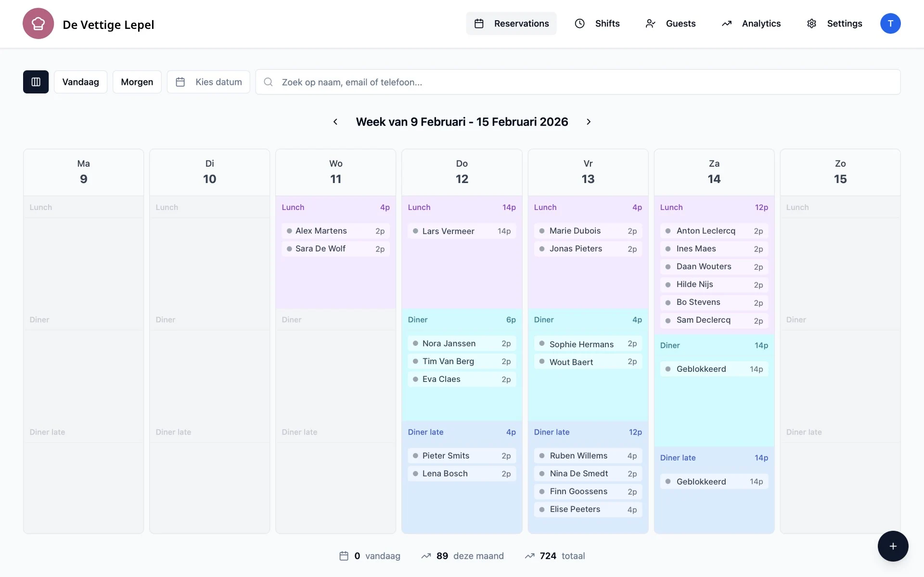This screenshot has width=924, height=577.
Task: Open Hilde Nijs reservation
Action: (x=714, y=285)
